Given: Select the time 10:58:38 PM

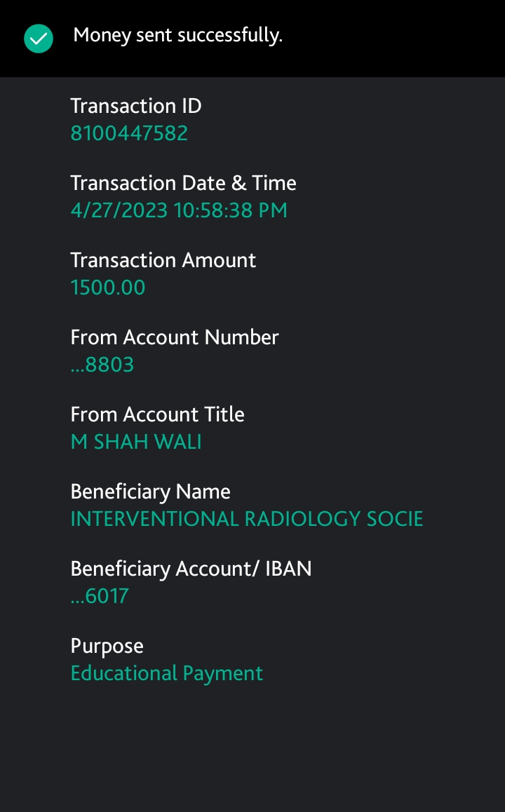Looking at the screenshot, I should click(x=231, y=210).
